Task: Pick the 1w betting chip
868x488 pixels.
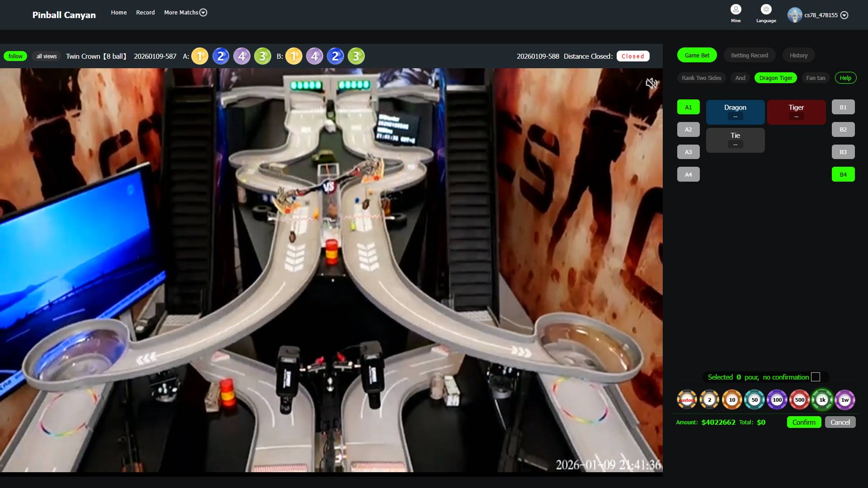Action: pos(844,400)
